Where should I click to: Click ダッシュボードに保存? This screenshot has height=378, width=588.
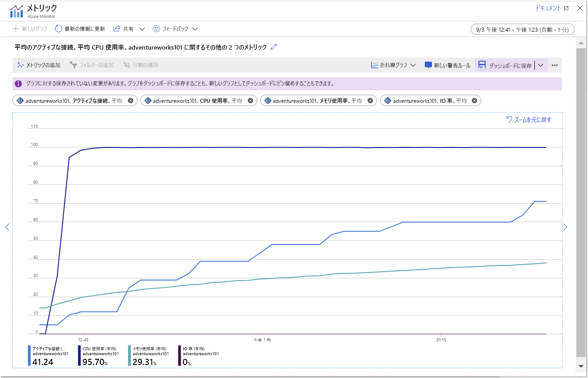click(505, 65)
